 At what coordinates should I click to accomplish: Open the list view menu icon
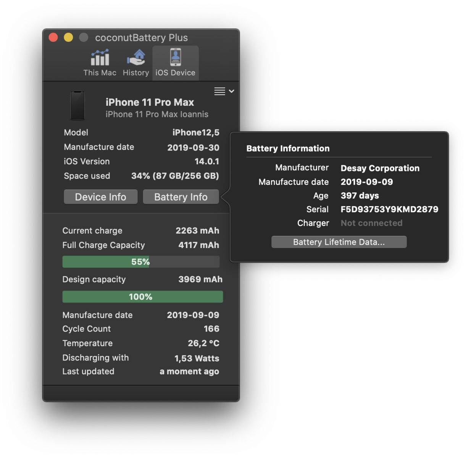click(224, 91)
